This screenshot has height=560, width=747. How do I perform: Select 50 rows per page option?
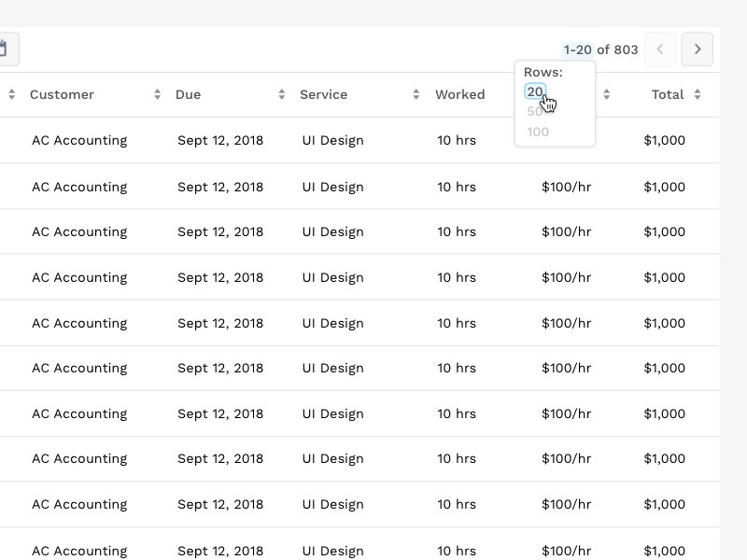coord(534,112)
